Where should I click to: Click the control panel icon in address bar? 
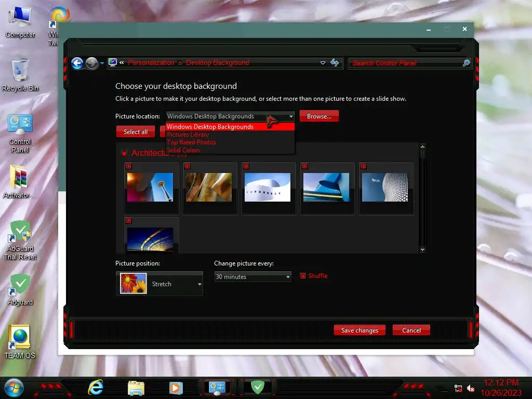pos(112,62)
